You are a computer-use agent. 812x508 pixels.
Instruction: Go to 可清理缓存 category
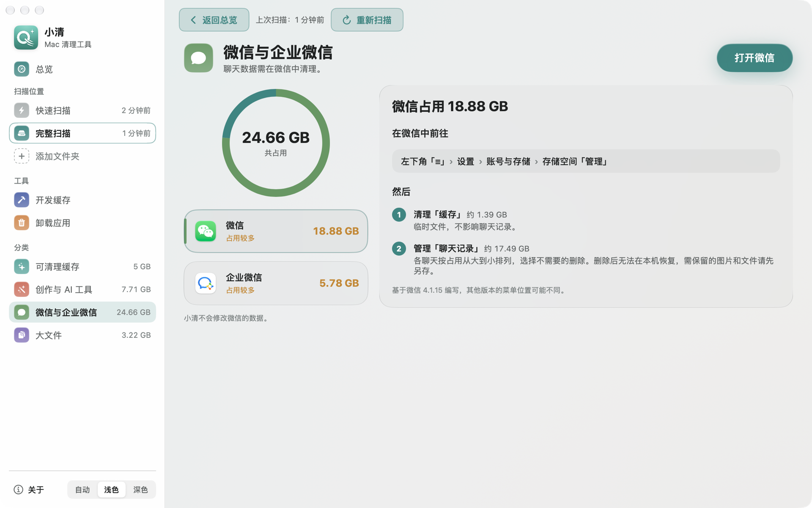click(x=82, y=267)
